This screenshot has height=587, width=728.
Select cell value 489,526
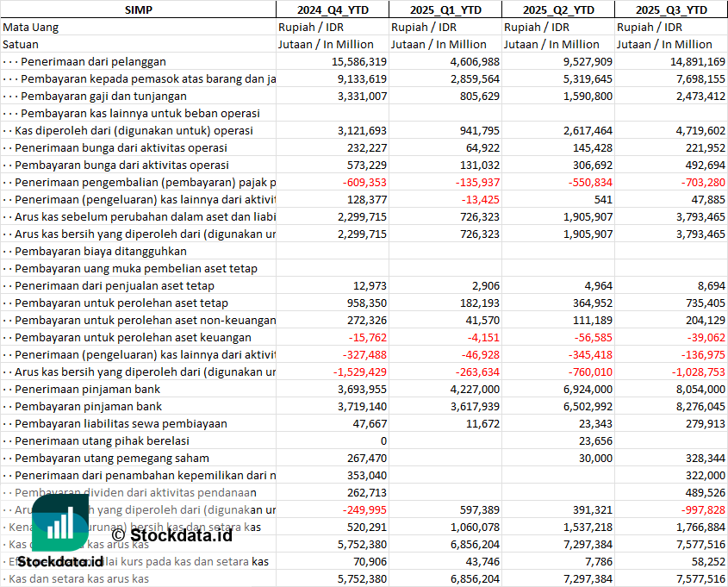[x=706, y=493]
